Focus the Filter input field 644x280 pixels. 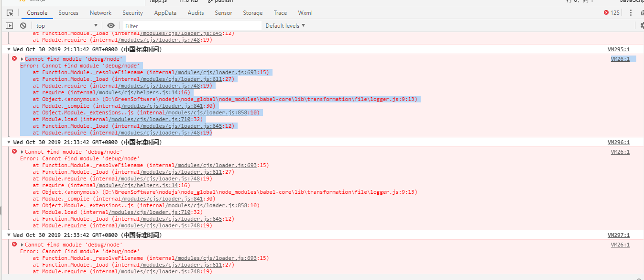[x=193, y=26]
